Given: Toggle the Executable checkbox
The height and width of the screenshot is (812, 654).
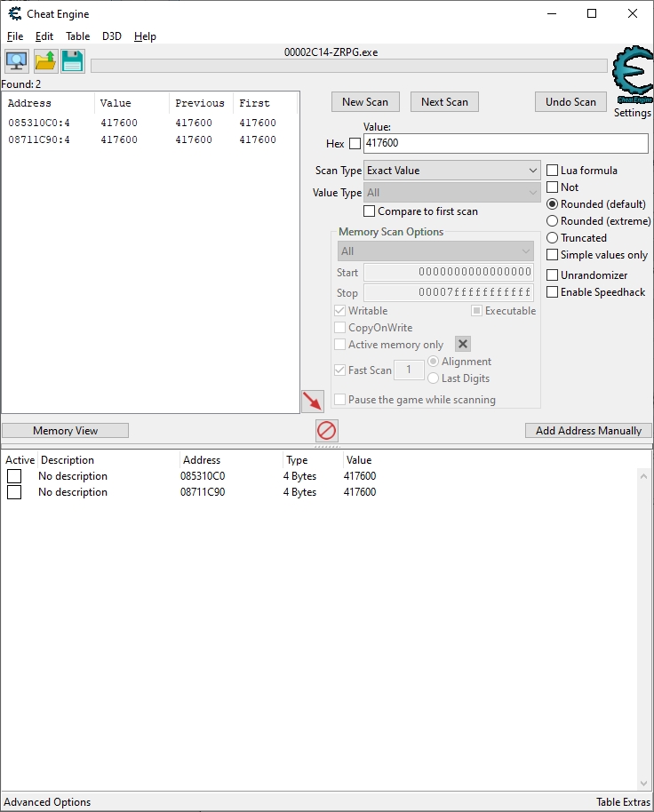Looking at the screenshot, I should 476,311.
